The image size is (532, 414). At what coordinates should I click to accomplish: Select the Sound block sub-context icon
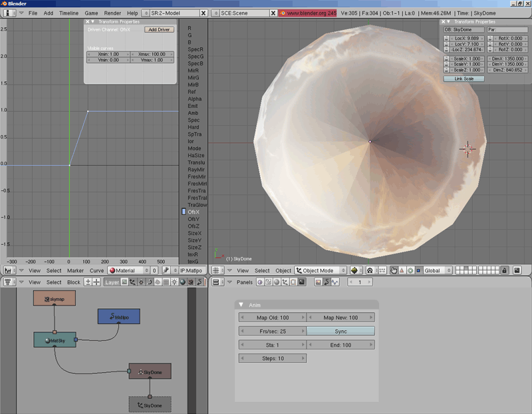click(335, 282)
